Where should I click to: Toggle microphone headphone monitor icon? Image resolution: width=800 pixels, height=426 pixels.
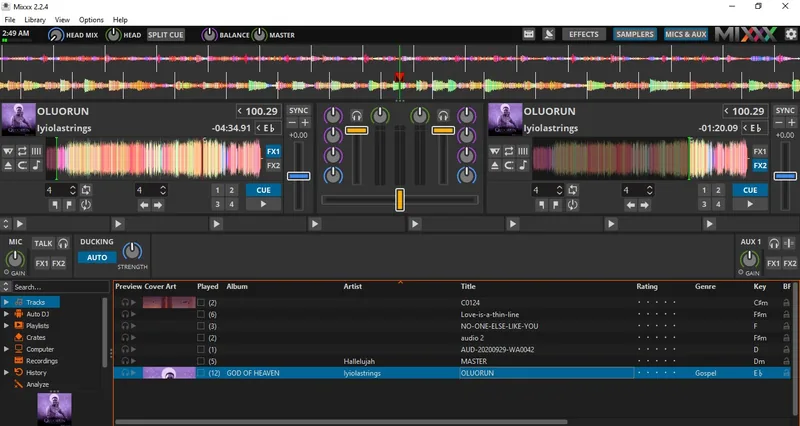click(63, 243)
